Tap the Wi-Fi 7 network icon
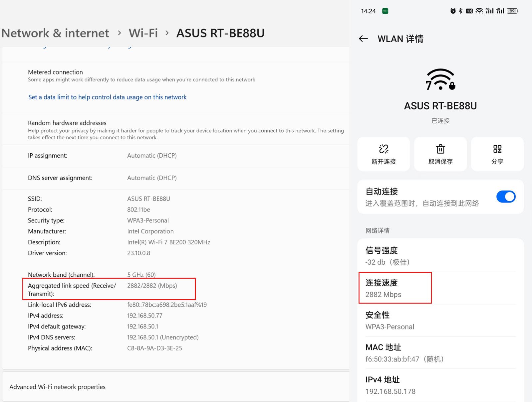This screenshot has width=532, height=402. (440, 80)
